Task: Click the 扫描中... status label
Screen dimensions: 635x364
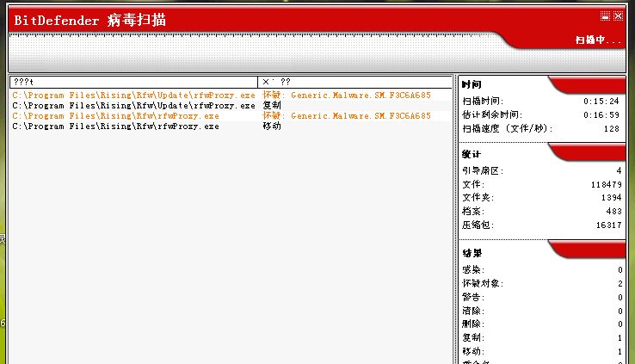Action: [x=598, y=40]
